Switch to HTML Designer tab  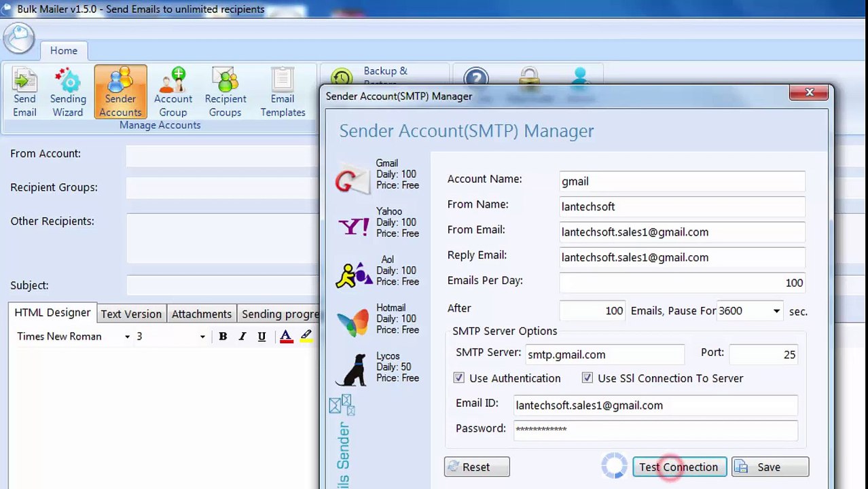pyautogui.click(x=52, y=312)
